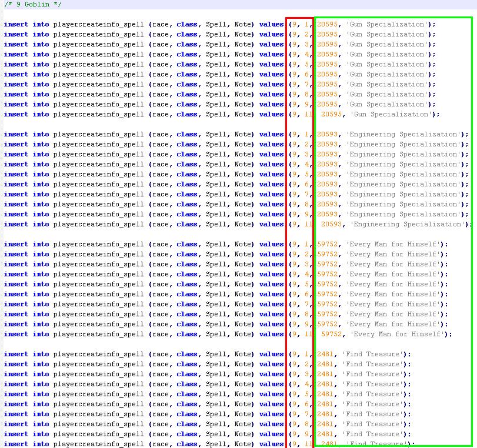Click 'Engineering Specialization' in the class 11 row
The height and width of the screenshot is (448, 477).
(408, 225)
